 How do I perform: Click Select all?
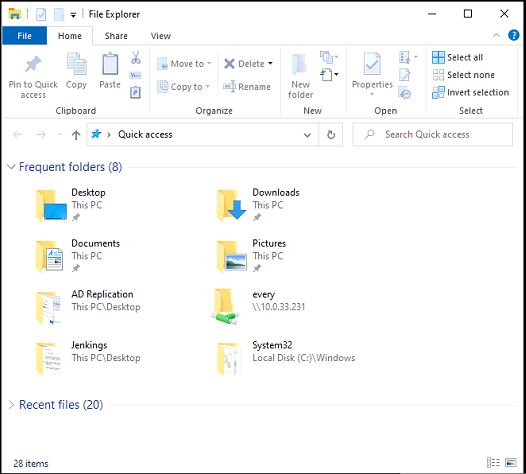click(457, 57)
